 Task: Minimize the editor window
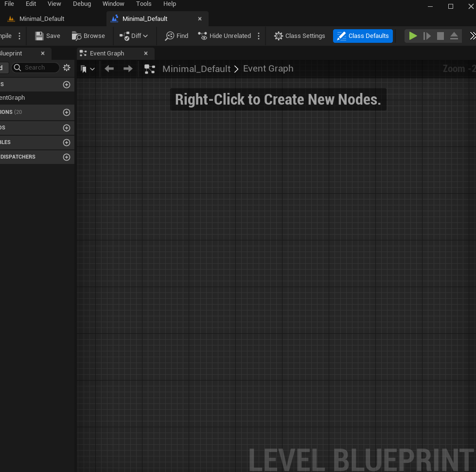point(430,6)
